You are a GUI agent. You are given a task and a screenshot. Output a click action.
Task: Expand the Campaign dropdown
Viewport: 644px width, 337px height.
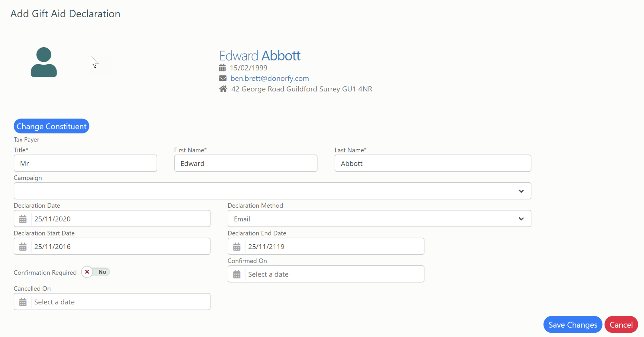pyautogui.click(x=521, y=191)
